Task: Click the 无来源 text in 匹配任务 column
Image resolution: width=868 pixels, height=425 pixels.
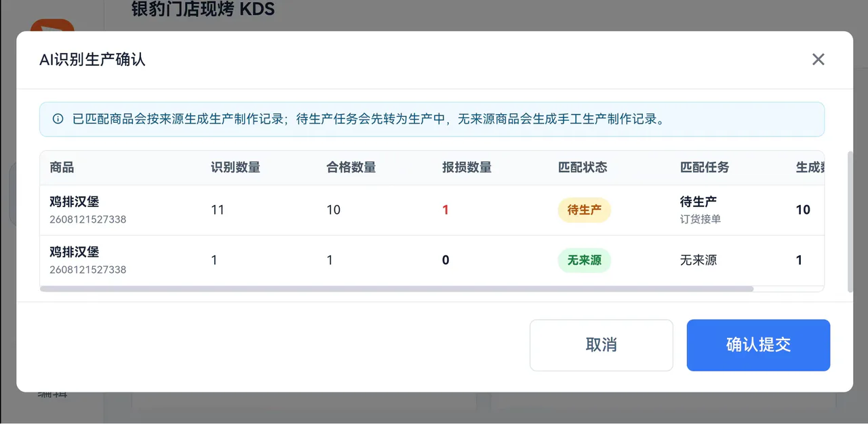Action: [698, 260]
